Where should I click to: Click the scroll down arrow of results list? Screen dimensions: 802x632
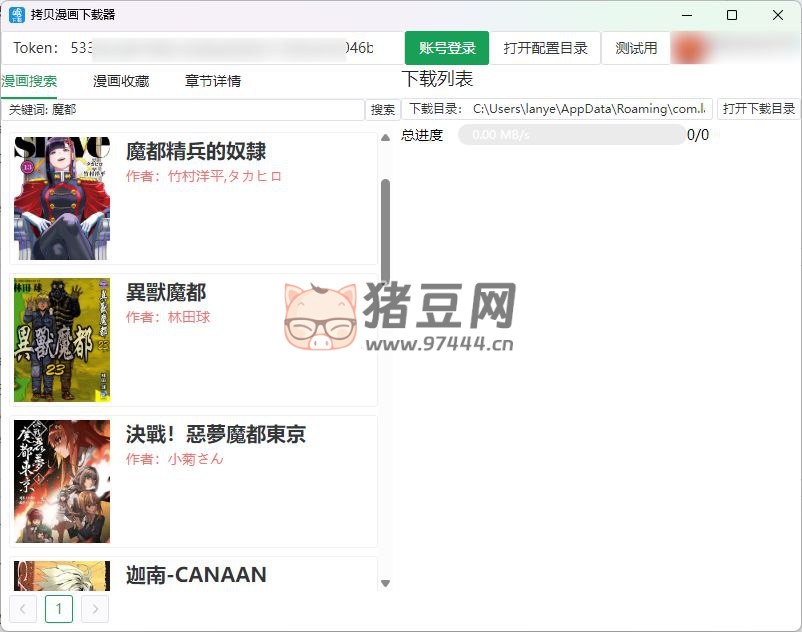(x=386, y=583)
